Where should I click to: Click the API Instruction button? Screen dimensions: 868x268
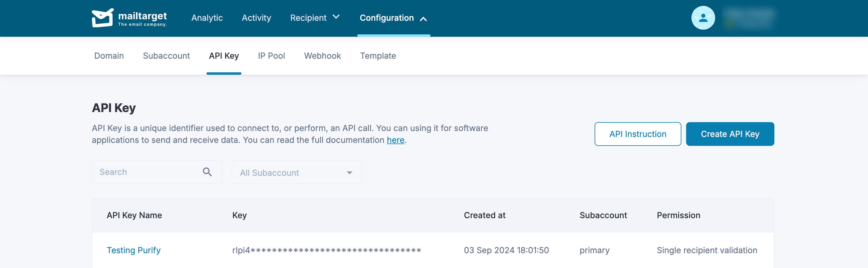638,134
